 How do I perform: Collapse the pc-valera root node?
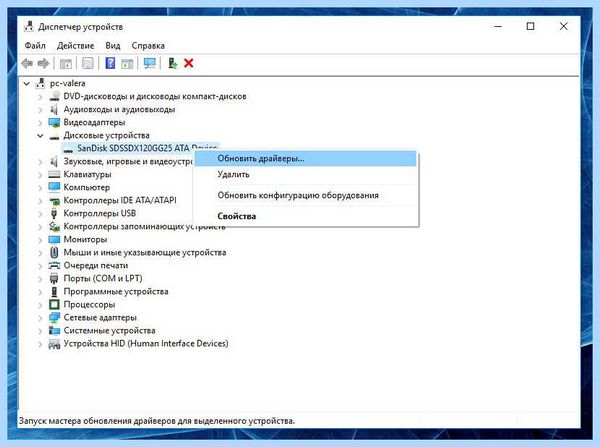26,83
